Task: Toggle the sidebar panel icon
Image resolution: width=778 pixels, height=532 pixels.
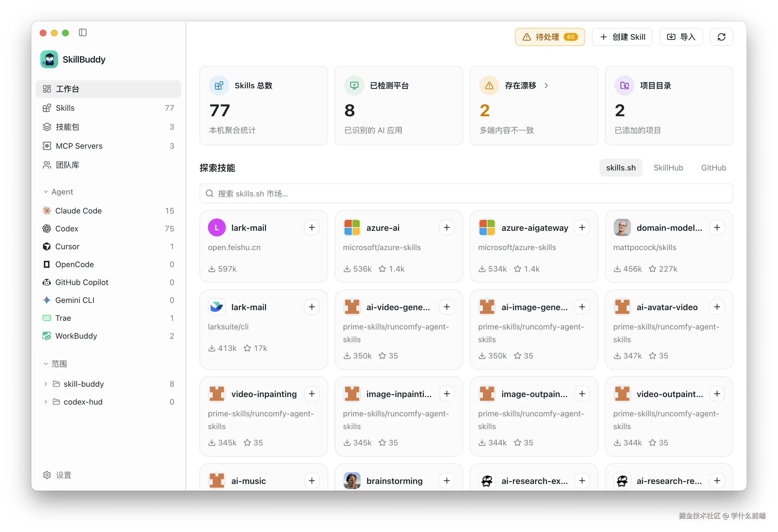Action: tap(83, 32)
